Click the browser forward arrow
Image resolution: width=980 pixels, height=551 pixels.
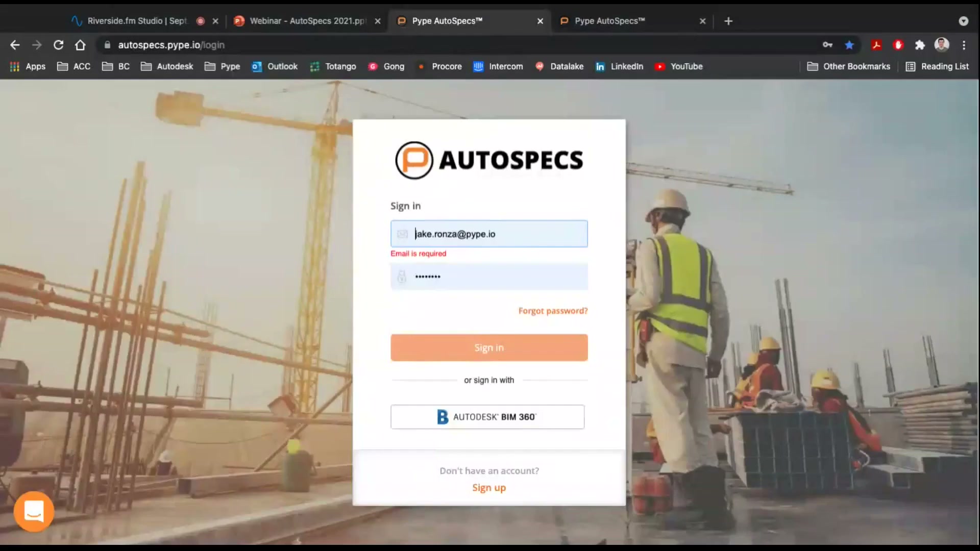tap(37, 45)
